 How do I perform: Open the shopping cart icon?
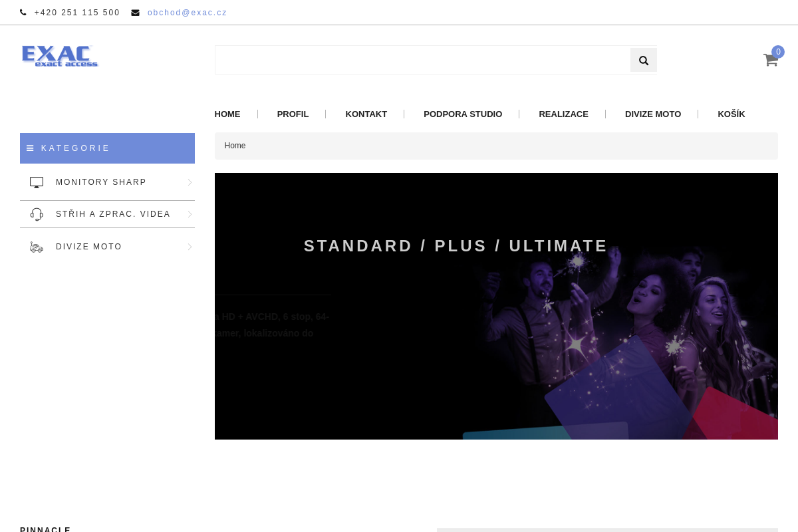(x=770, y=60)
